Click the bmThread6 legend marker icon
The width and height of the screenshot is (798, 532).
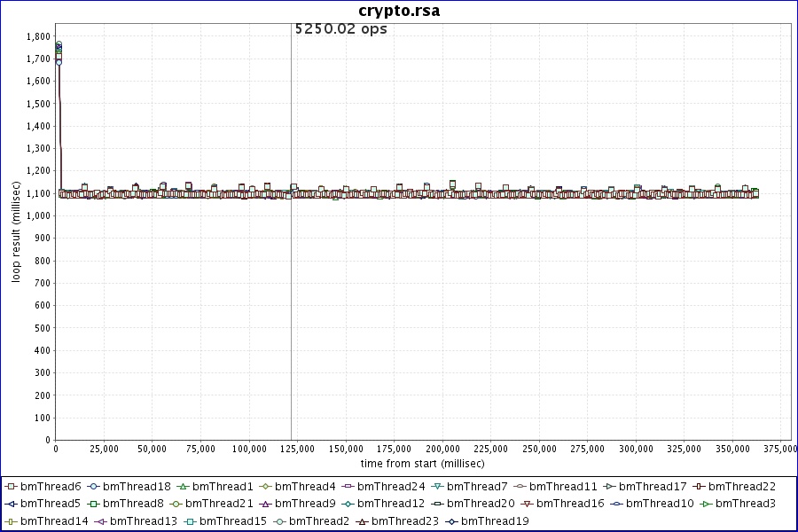(x=11, y=487)
